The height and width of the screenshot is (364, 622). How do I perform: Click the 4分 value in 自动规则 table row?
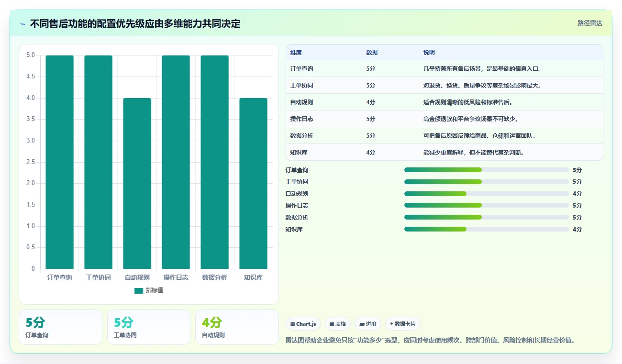coord(371,102)
